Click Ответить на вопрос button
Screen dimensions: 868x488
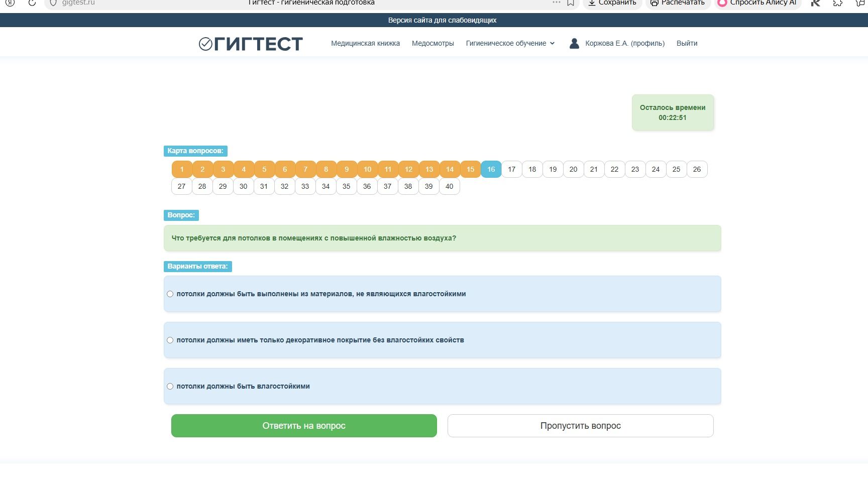(x=304, y=426)
